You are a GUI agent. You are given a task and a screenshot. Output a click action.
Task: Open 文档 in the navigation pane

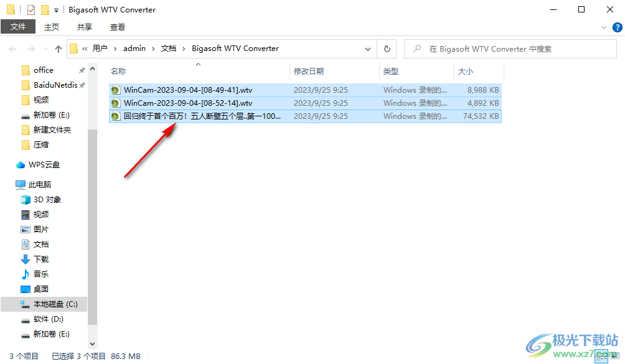(40, 245)
